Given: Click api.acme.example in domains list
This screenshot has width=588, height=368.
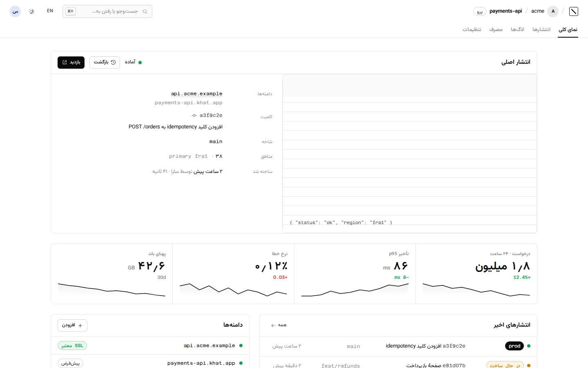Looking at the screenshot, I should point(209,346).
